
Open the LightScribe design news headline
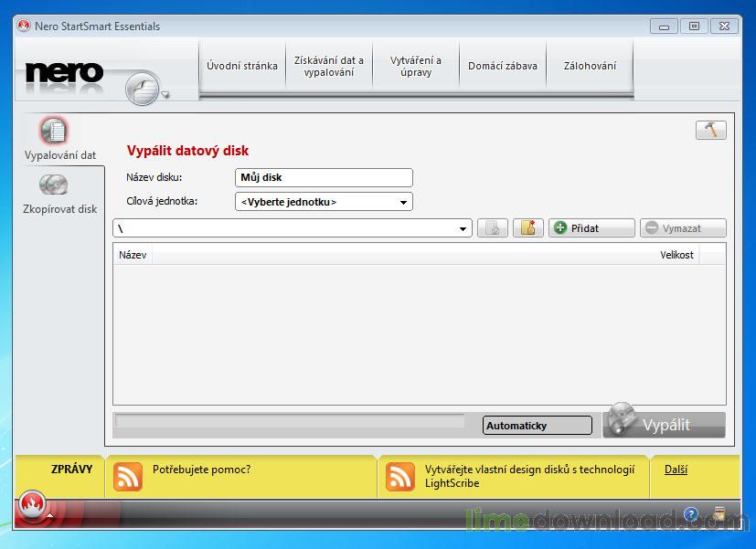coord(529,476)
